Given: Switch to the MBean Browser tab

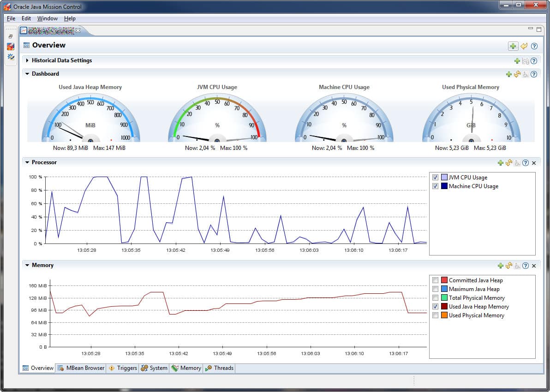Looking at the screenshot, I should (81, 368).
